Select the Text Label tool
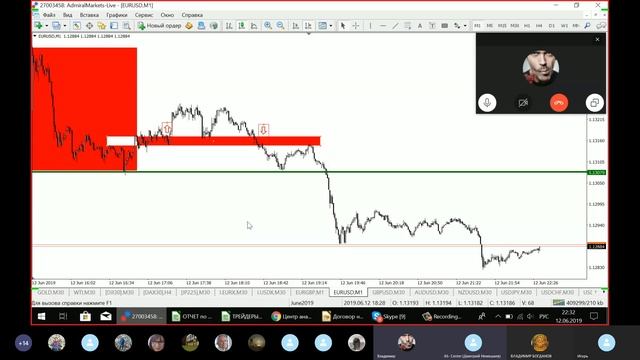The width and height of the screenshot is (640, 360). (x=432, y=26)
